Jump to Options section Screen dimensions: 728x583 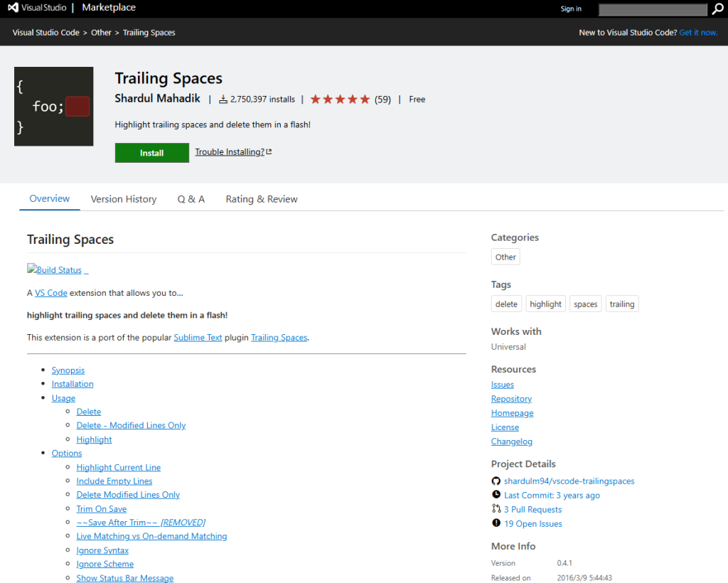[66, 453]
